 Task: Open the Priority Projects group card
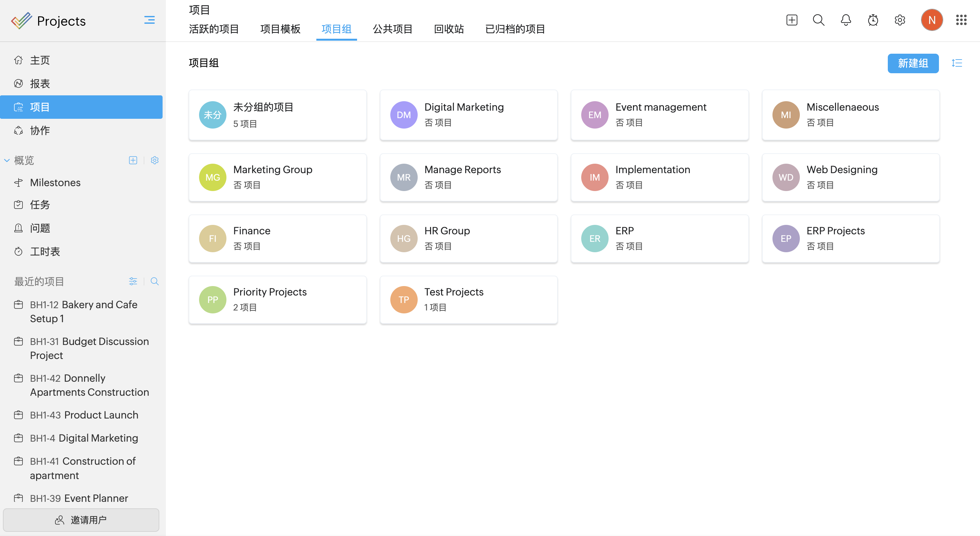pyautogui.click(x=277, y=299)
